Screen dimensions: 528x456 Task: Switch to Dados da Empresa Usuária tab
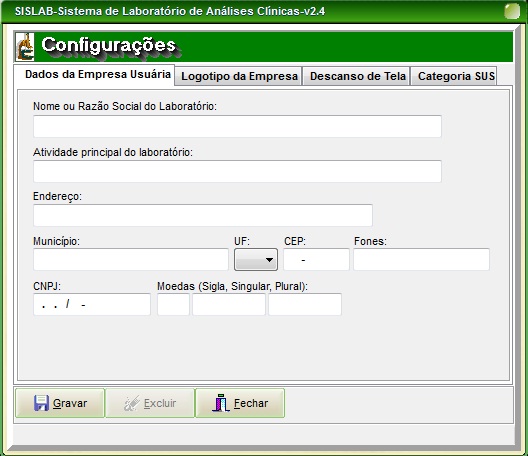pos(94,74)
